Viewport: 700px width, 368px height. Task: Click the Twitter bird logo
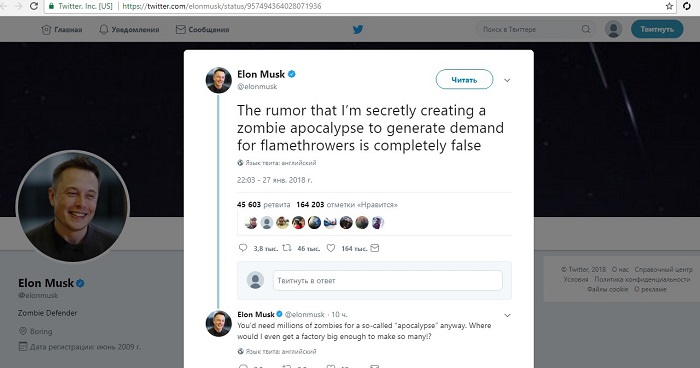click(x=358, y=29)
